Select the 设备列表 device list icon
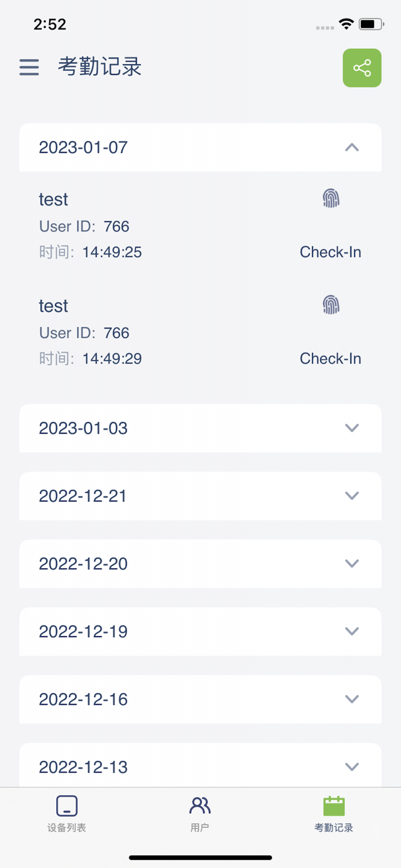Image resolution: width=401 pixels, height=868 pixels. [x=65, y=805]
